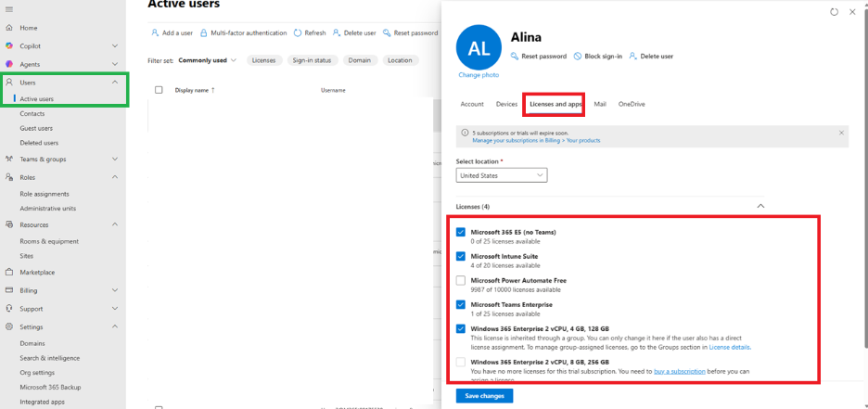This screenshot has height=409, width=868.
Task: Click the refresh icon in Alina panel
Action: point(835,12)
